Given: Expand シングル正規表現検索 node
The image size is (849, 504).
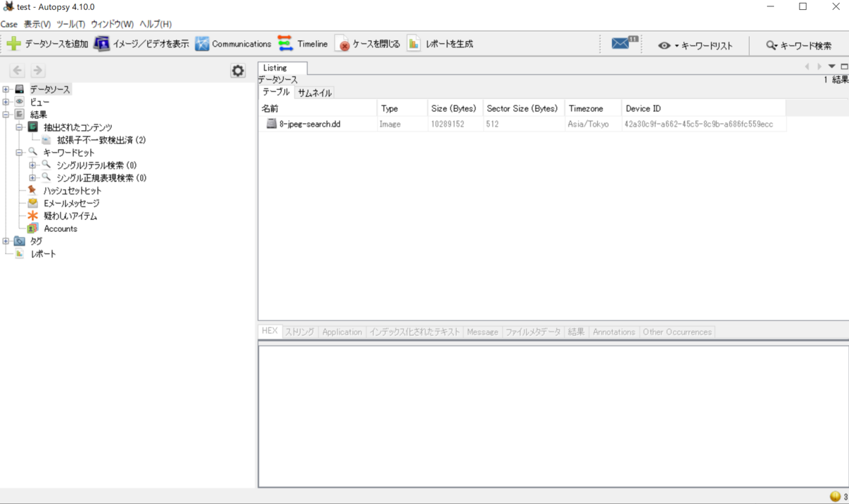Looking at the screenshot, I should point(33,178).
